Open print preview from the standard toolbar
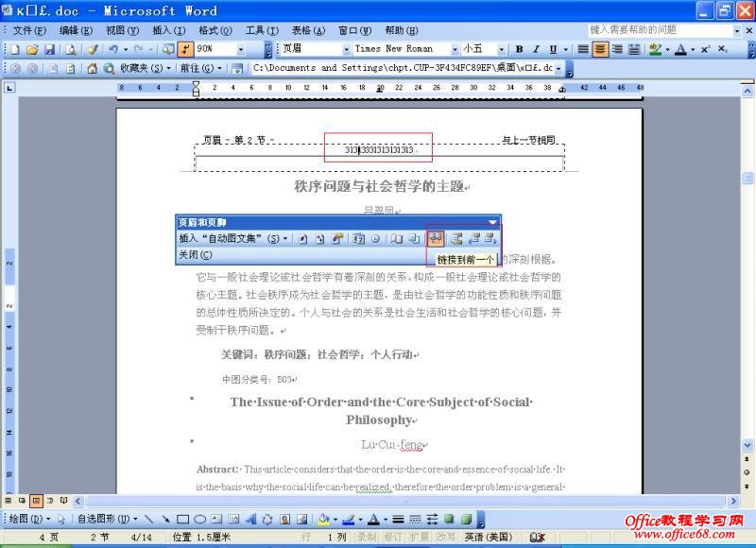The height and width of the screenshot is (548, 756). 71,49
